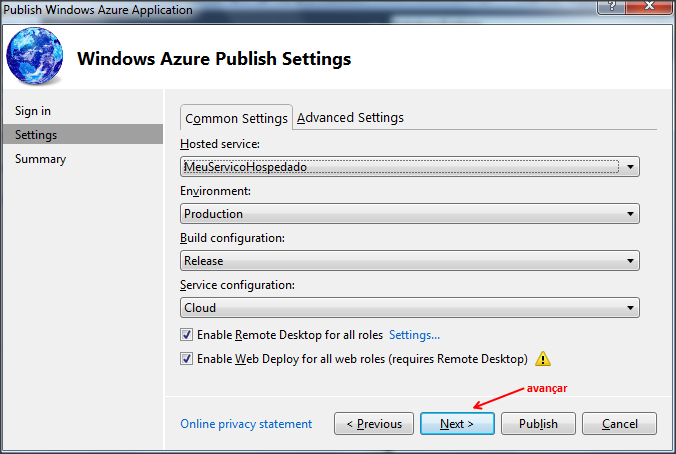676x454 pixels.
Task: Open the Online privacy statement link
Action: point(246,424)
